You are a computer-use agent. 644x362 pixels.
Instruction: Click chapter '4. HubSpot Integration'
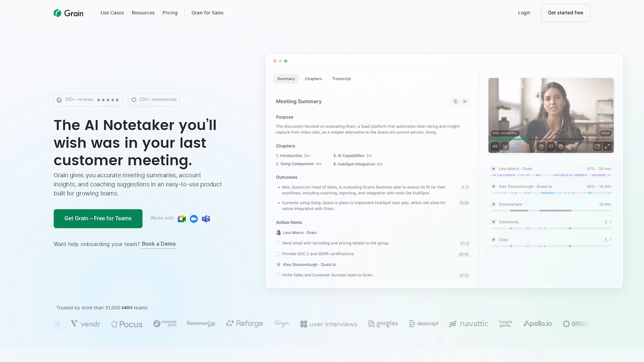click(x=358, y=164)
